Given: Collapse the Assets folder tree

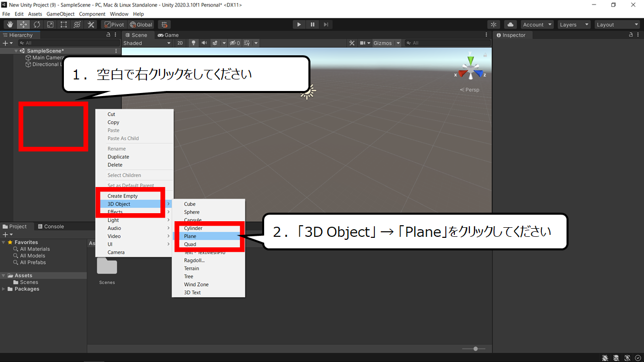Looking at the screenshot, I should coord(4,276).
